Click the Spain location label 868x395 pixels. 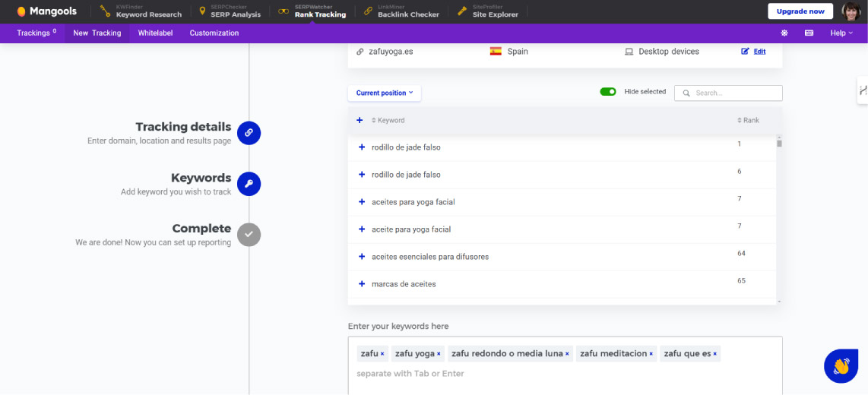[x=518, y=52]
